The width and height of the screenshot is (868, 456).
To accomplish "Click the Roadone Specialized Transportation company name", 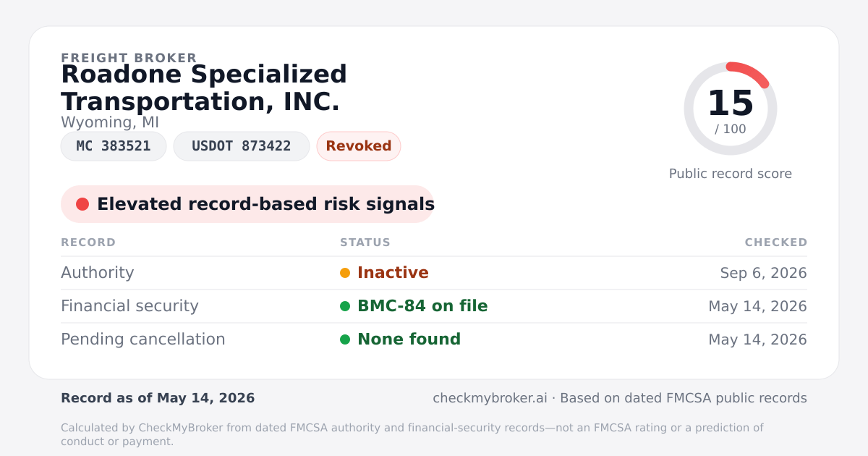I will point(204,88).
